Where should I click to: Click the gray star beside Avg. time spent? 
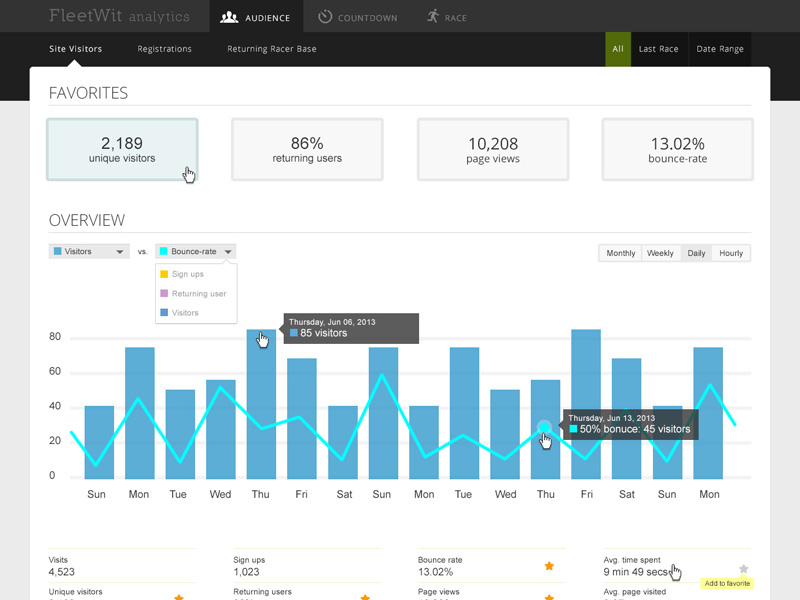pyautogui.click(x=743, y=568)
